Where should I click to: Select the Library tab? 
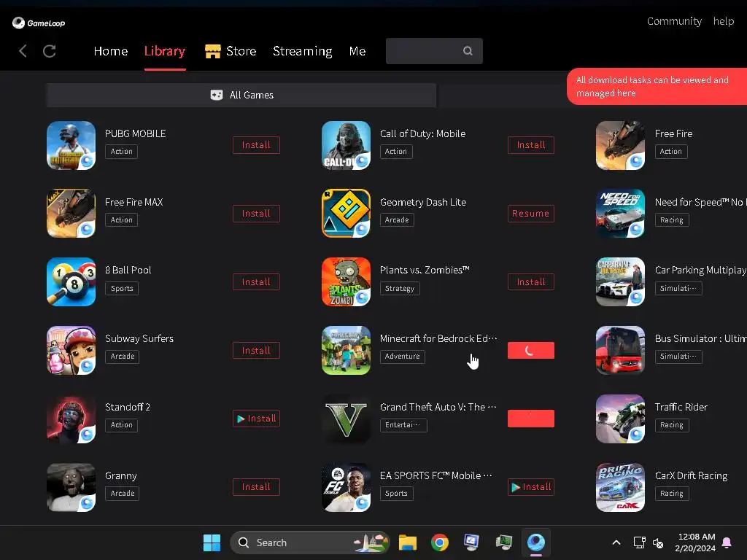point(164,51)
